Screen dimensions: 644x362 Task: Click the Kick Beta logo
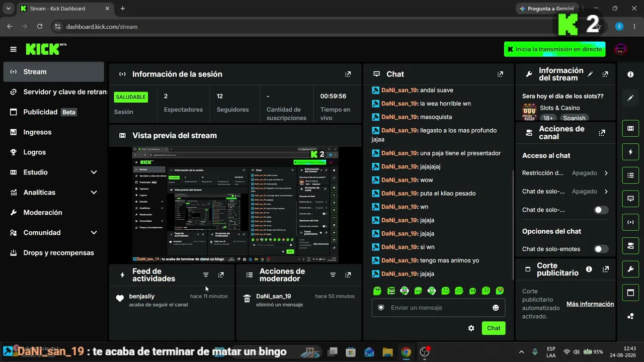[x=46, y=49]
